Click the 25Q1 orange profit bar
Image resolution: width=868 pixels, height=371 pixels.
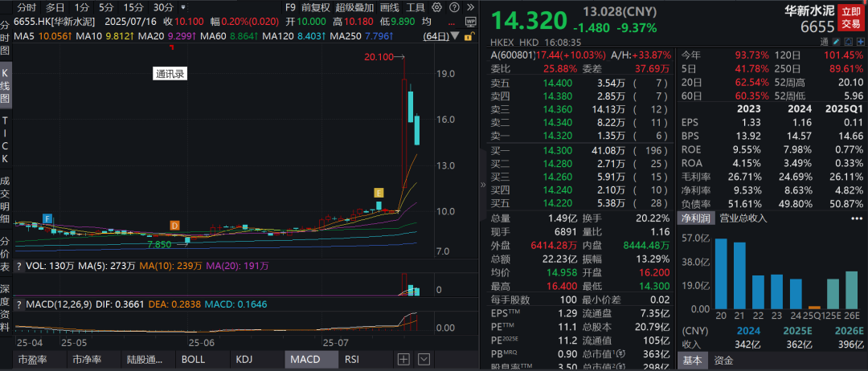[814, 308]
